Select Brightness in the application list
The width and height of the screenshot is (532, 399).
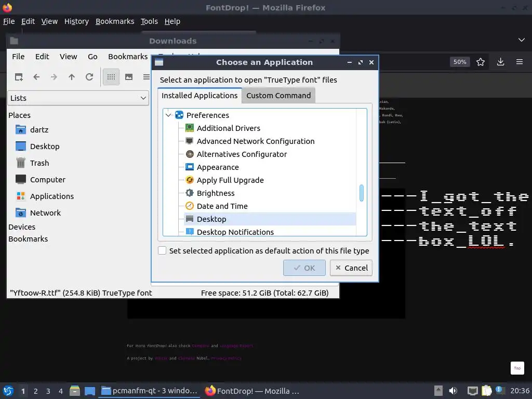[x=270, y=193]
